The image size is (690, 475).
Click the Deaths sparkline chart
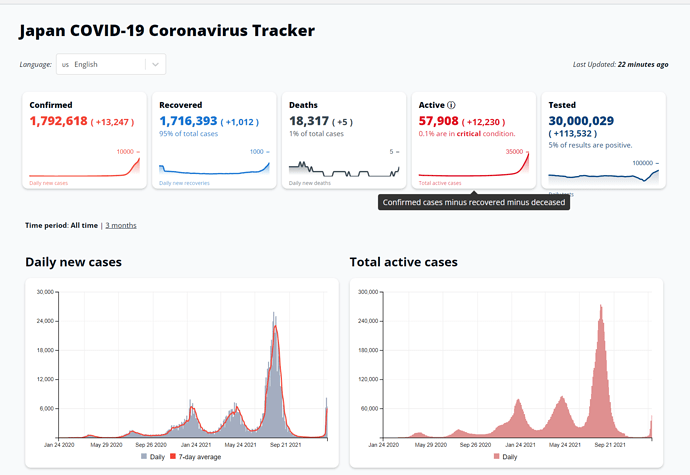coord(343,167)
